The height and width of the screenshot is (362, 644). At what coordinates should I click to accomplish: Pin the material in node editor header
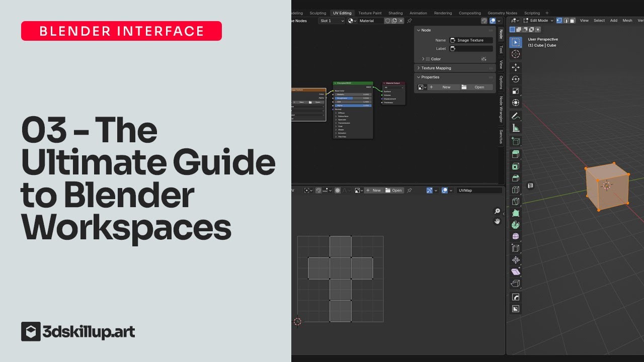pos(409,21)
